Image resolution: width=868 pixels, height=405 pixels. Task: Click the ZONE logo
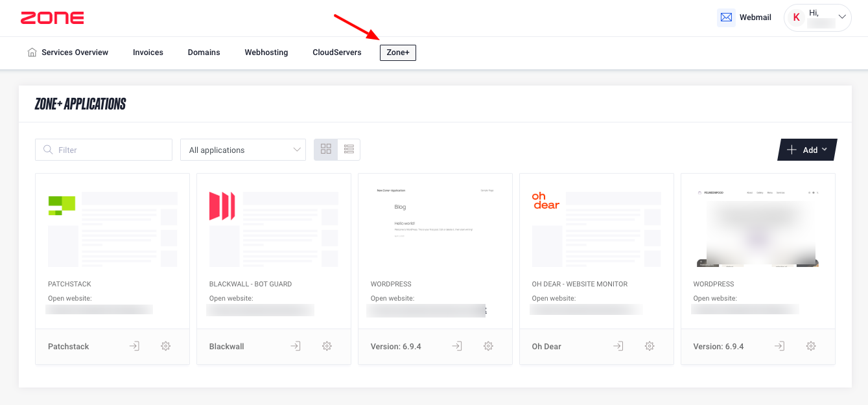point(52,18)
